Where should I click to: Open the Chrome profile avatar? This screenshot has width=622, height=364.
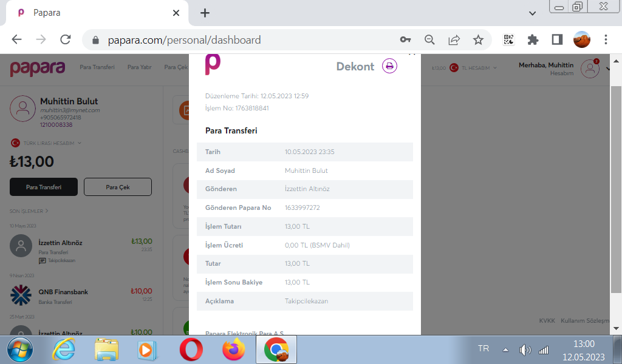581,39
